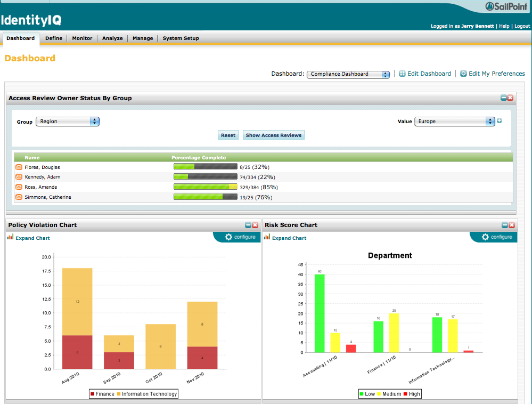The width and height of the screenshot is (532, 404).
Task: Click the progress bar for Ross, Amanda
Action: pos(206,187)
